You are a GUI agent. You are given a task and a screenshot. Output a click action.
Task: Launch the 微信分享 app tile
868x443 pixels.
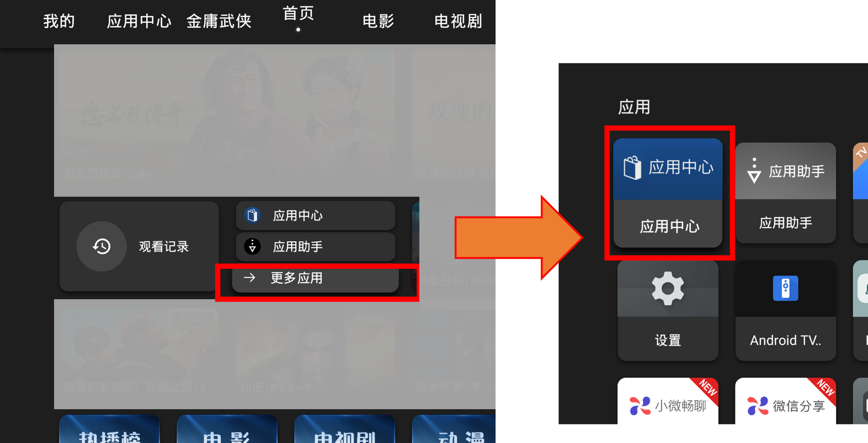point(785,401)
